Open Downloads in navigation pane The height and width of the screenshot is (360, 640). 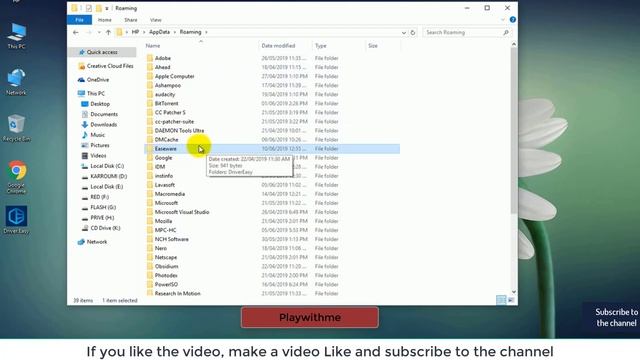[99, 124]
